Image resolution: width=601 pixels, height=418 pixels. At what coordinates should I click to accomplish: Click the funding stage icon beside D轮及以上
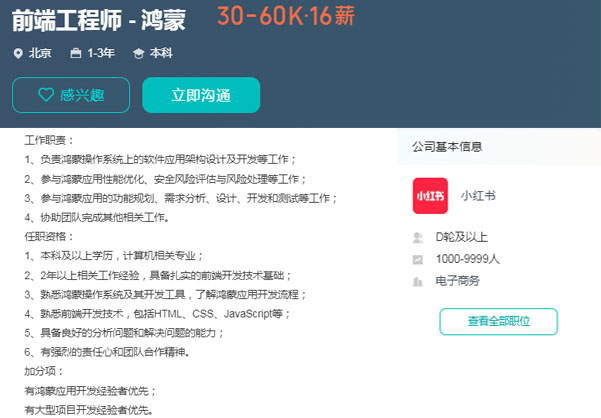[x=417, y=238]
